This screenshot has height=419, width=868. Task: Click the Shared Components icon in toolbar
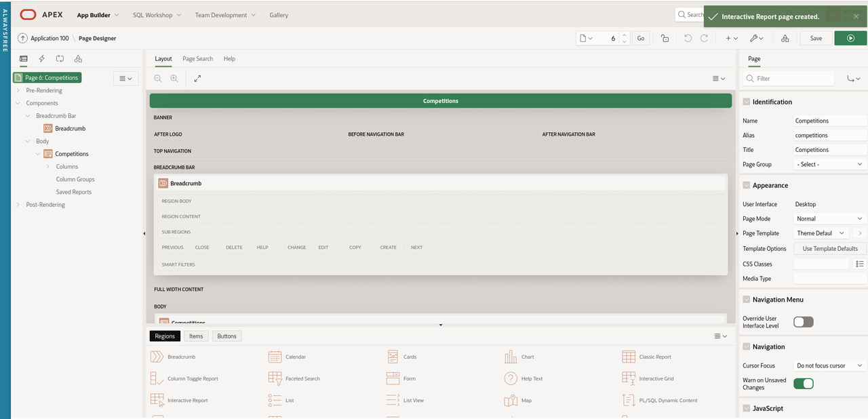(x=785, y=39)
